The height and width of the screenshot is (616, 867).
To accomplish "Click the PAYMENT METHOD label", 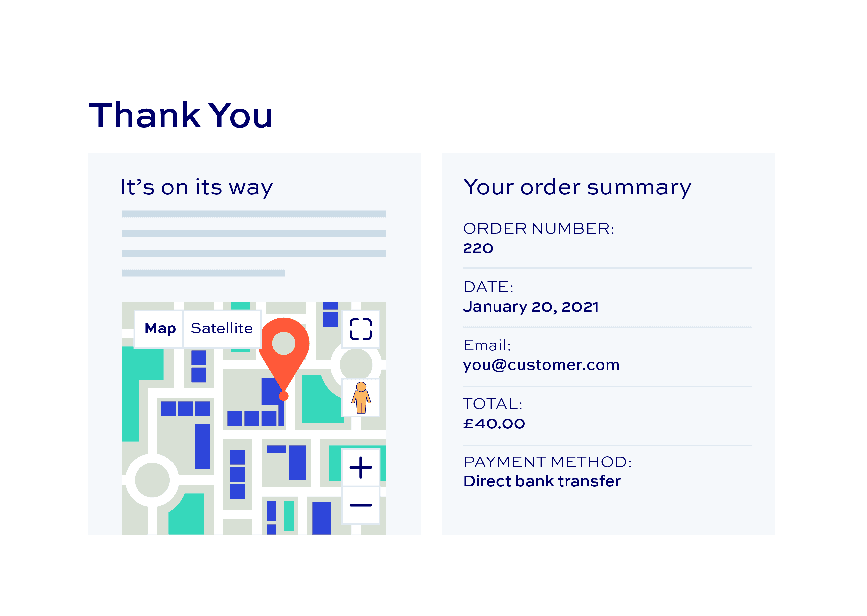I will [x=547, y=462].
